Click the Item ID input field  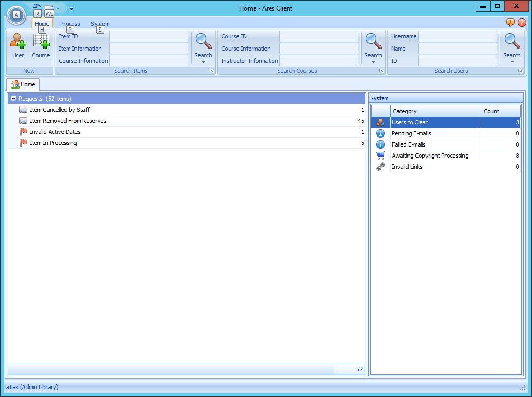tap(148, 36)
